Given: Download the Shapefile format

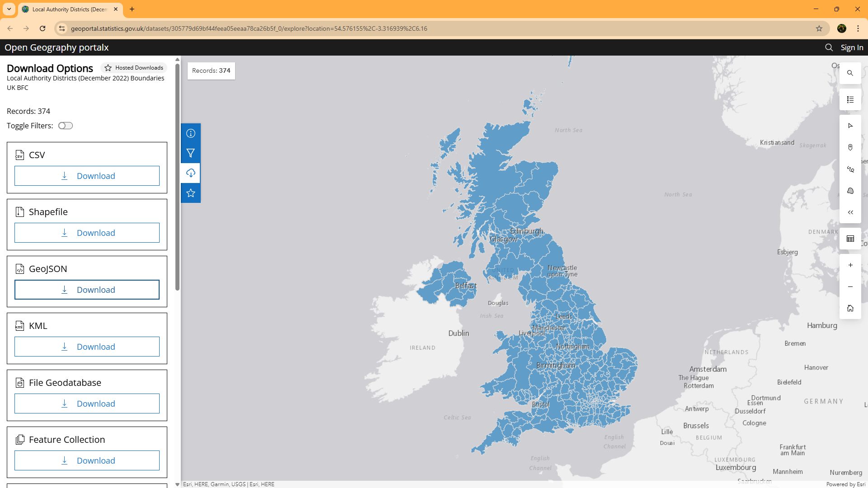Looking at the screenshot, I should tap(87, 233).
